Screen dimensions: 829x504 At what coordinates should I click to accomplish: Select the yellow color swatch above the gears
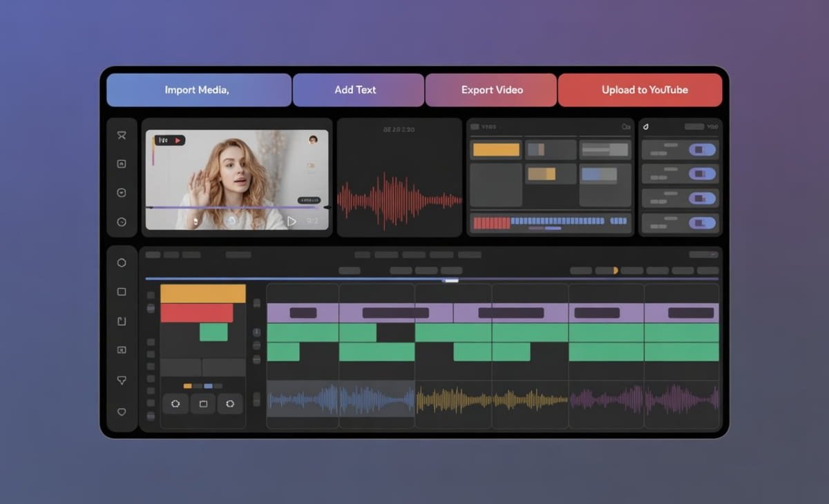click(188, 386)
